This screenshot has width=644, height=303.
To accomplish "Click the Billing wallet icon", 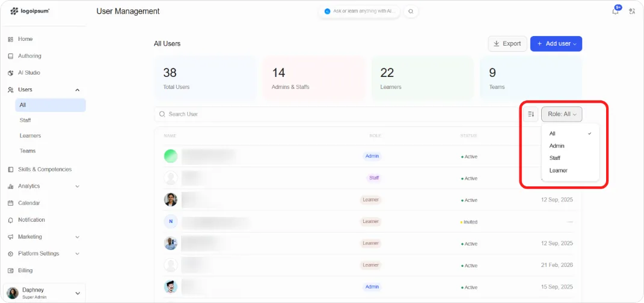I will click(11, 271).
